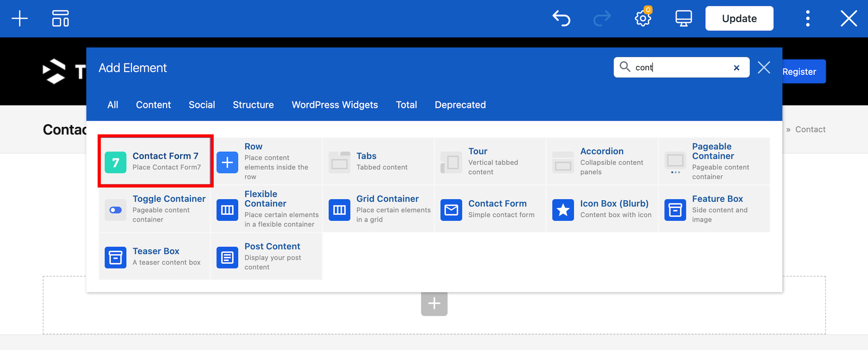Screen dimensions: 868x350
Task: Click the Contact Form envelope icon
Action: [451, 210]
